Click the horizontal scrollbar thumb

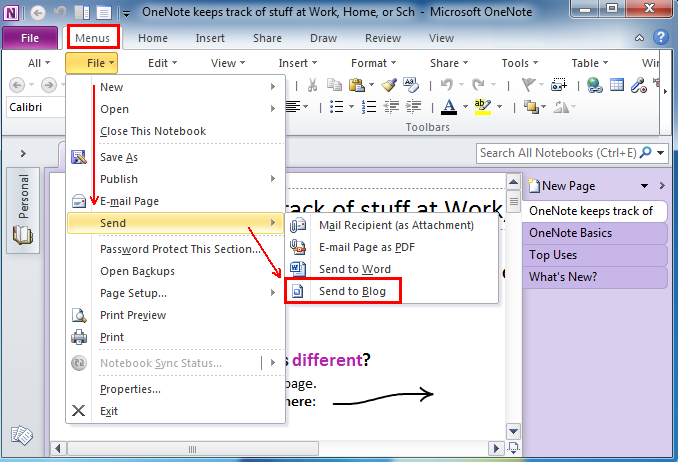pyautogui.click(x=193, y=449)
